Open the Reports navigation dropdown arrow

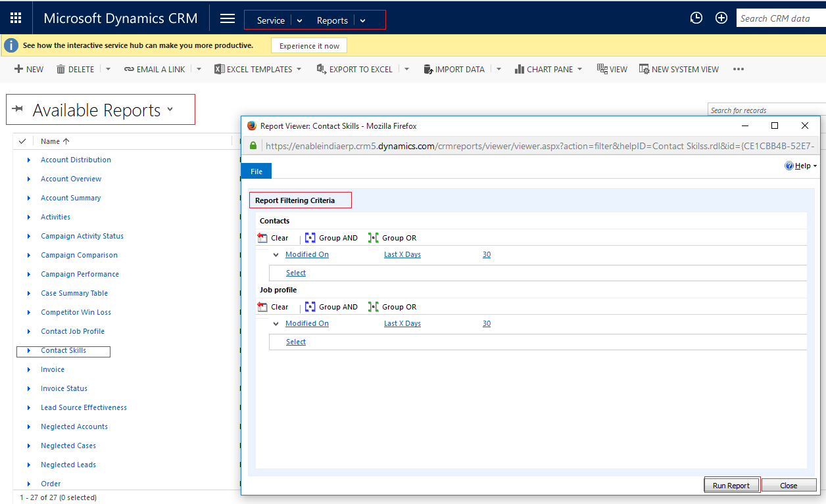pos(362,20)
